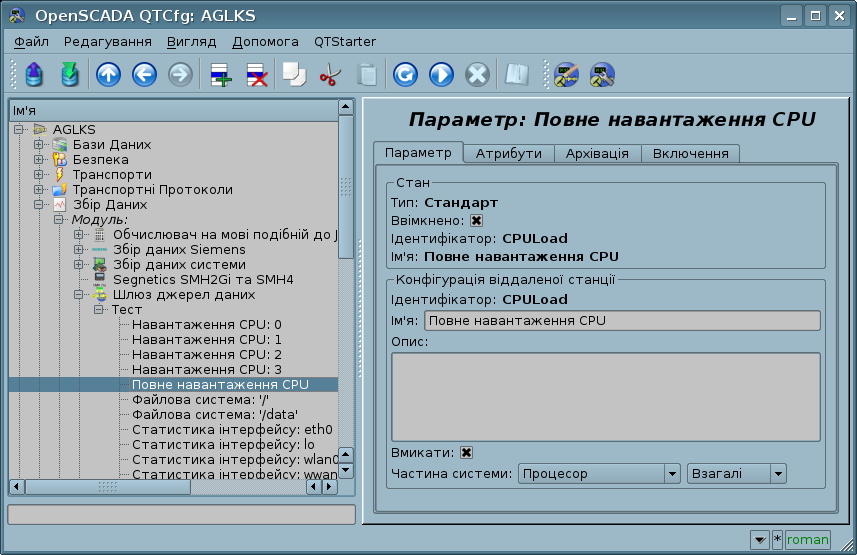
Task: Click the Stop refresh toolbar icon
Action: (x=477, y=74)
